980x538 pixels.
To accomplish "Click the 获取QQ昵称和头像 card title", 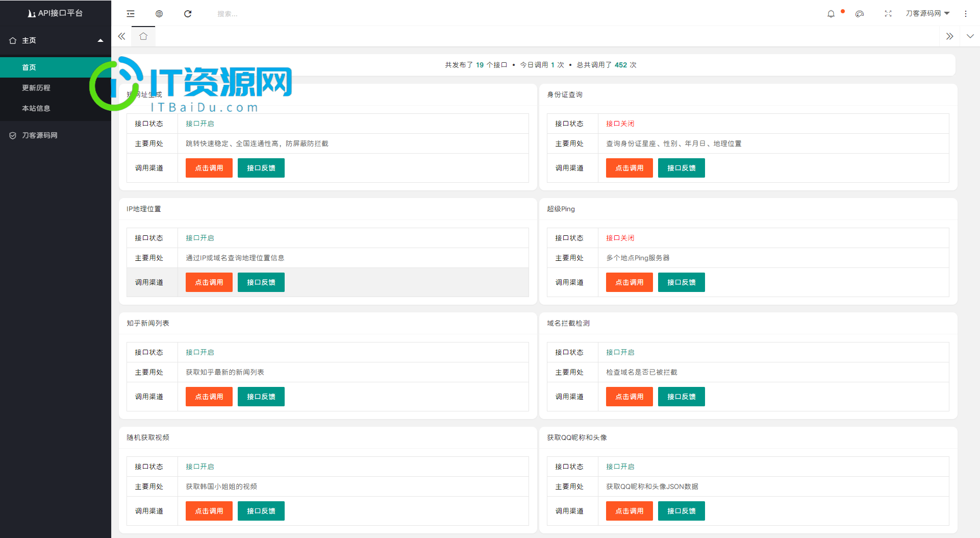I will (x=577, y=437).
